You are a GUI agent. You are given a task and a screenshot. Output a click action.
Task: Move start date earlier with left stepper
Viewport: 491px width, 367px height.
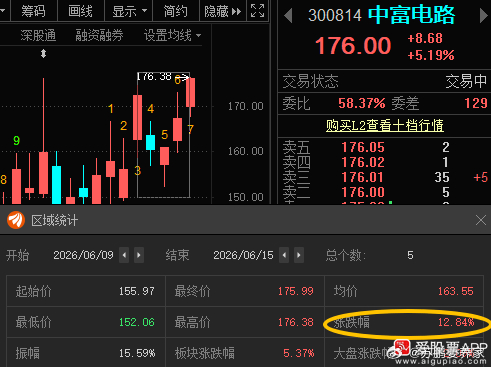coord(124,255)
